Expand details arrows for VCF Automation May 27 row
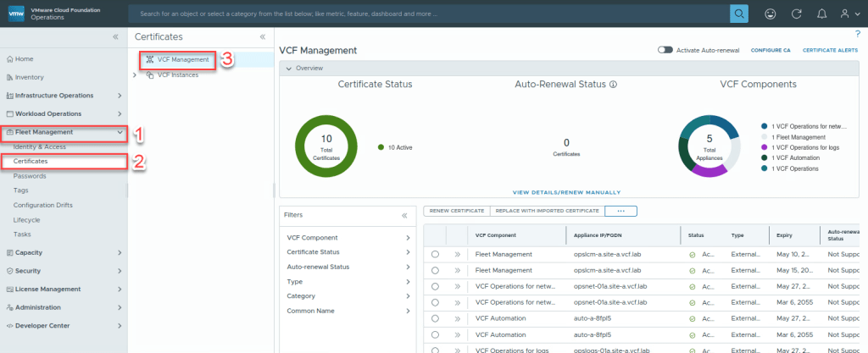 458,319
